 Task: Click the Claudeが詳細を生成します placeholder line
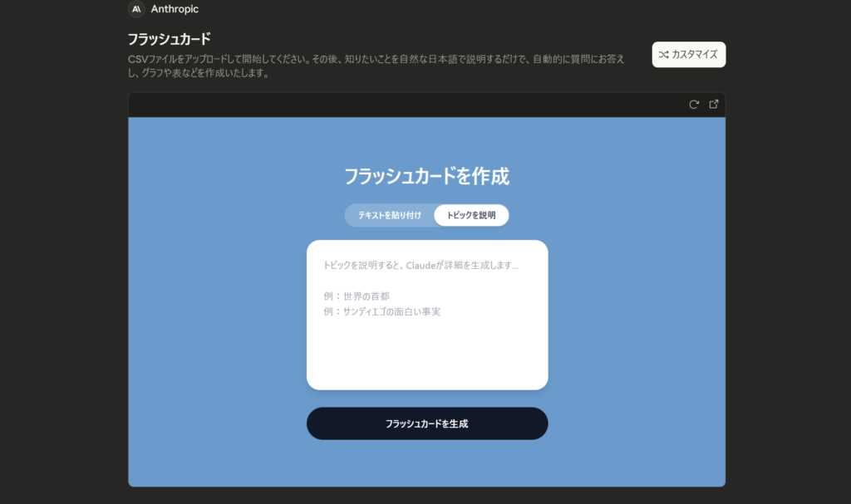click(x=421, y=266)
